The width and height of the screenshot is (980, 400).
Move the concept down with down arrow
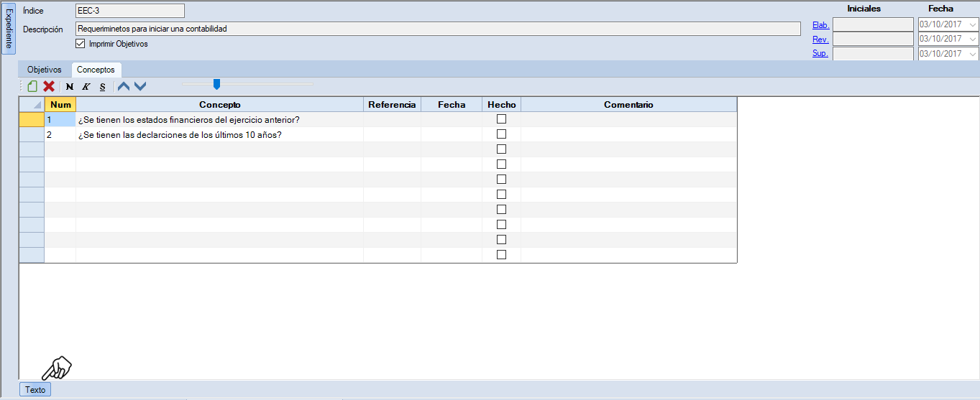[139, 86]
